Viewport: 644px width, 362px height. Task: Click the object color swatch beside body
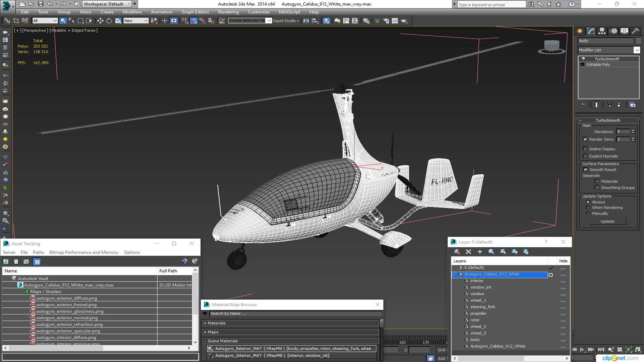click(x=638, y=41)
